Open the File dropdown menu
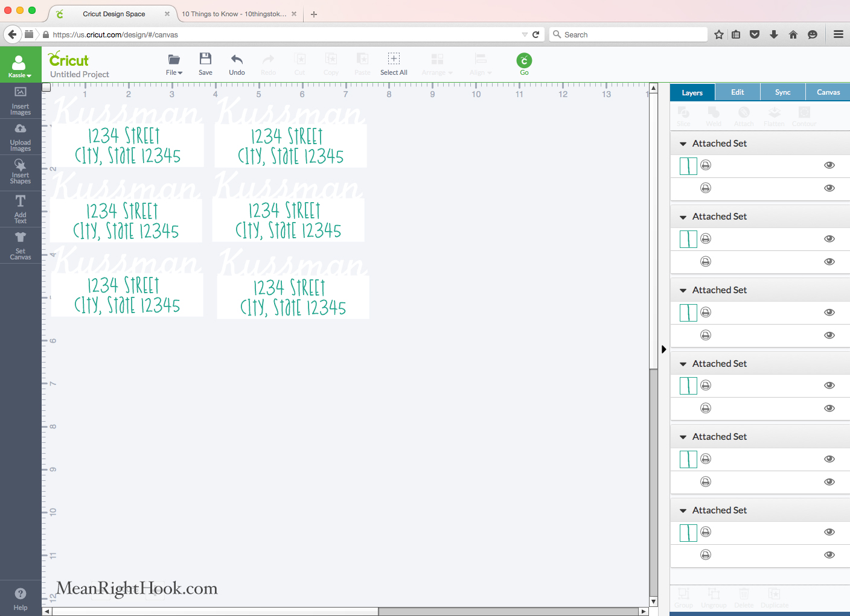 174,64
